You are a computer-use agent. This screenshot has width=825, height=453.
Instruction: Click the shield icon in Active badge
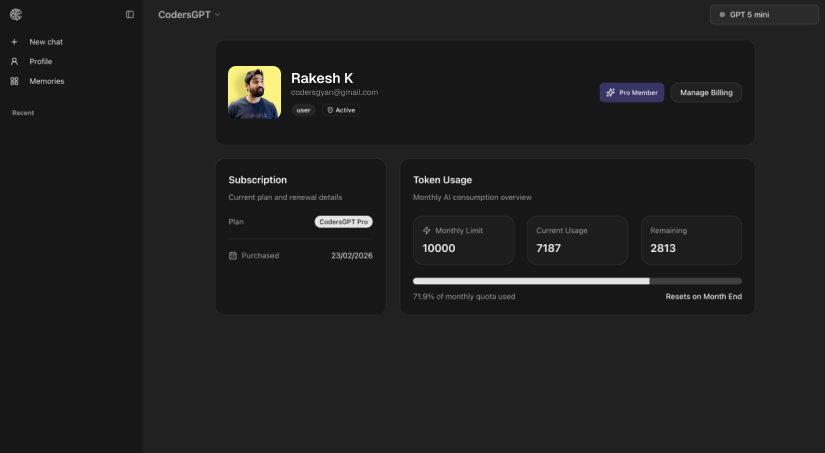click(330, 110)
